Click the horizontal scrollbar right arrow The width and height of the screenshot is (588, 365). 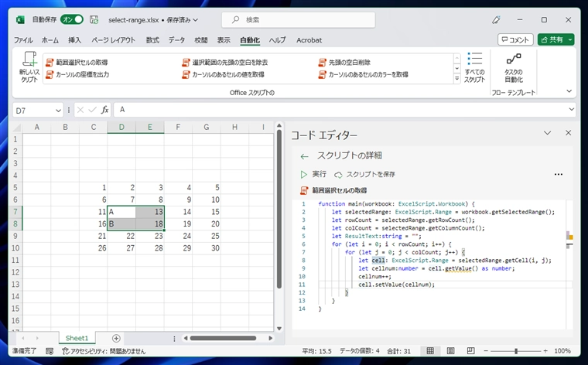click(270, 338)
